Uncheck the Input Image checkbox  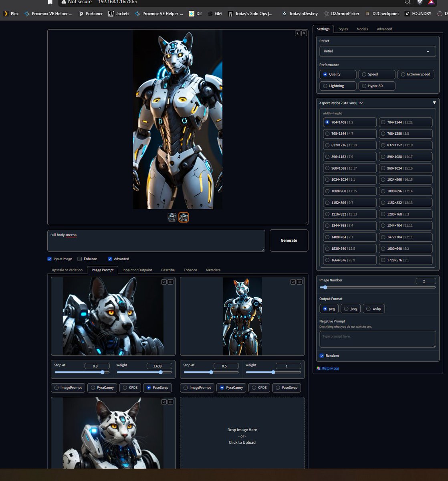[x=50, y=259]
